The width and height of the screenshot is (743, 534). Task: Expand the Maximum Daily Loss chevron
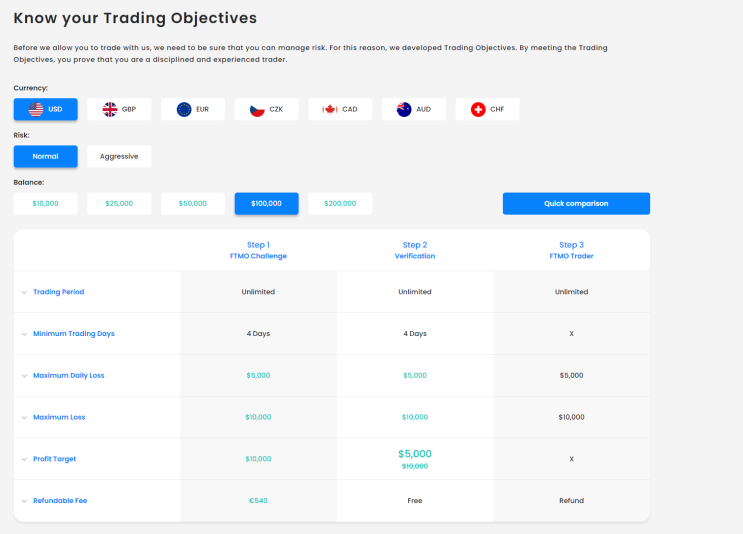(24, 376)
